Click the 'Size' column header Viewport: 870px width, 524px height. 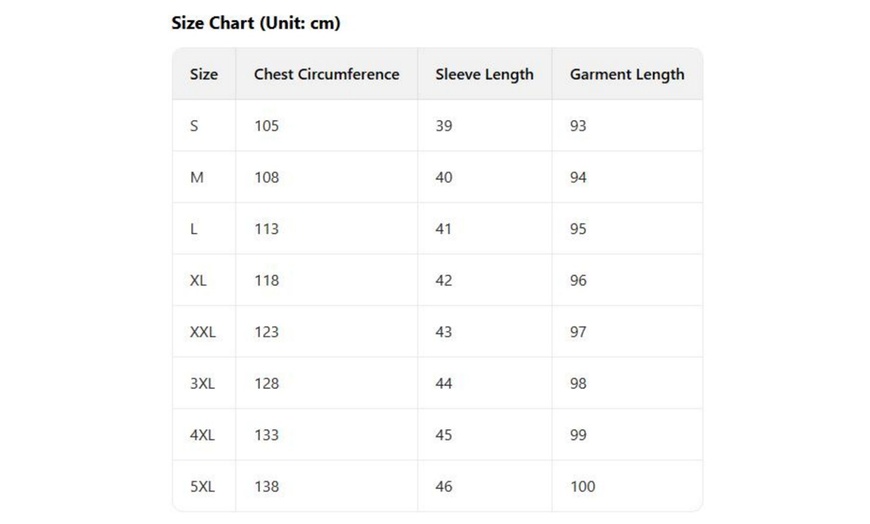(204, 74)
